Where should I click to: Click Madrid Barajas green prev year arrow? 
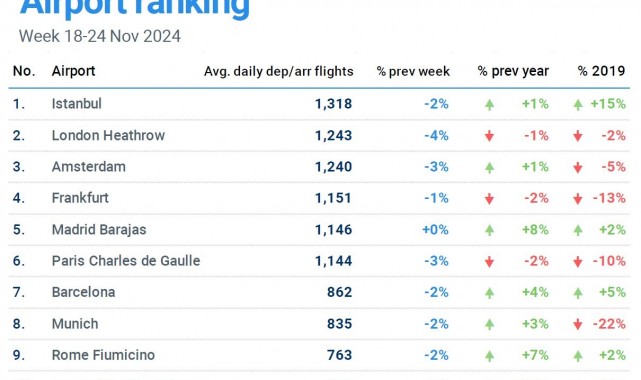(x=489, y=230)
